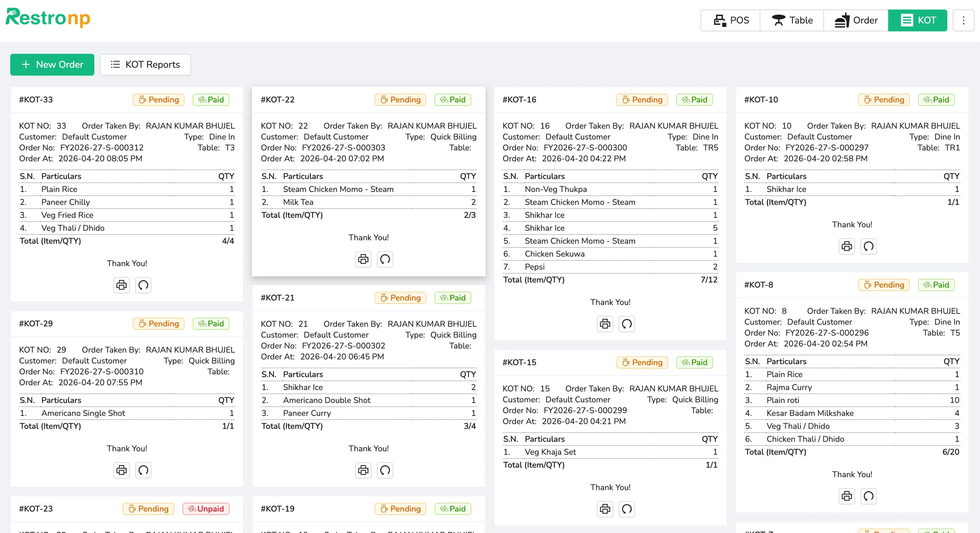This screenshot has width=980, height=533.
Task: Click the Pending badge on KOT-19
Action: [400, 509]
